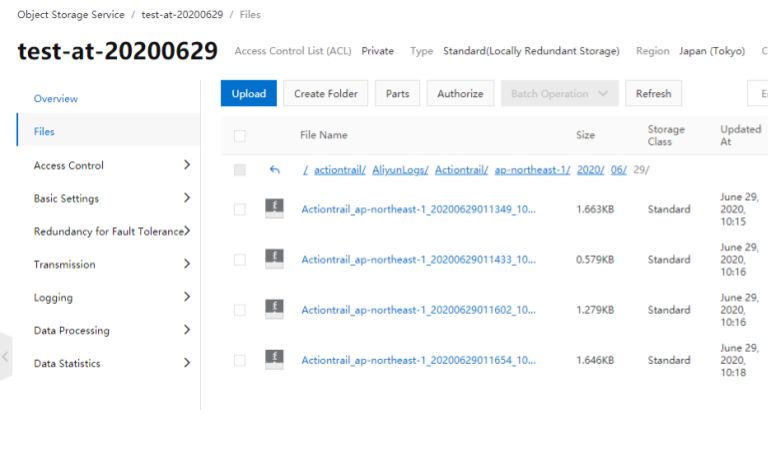Go to 06/ path folder
The width and height of the screenshot is (773, 457).
click(x=619, y=170)
